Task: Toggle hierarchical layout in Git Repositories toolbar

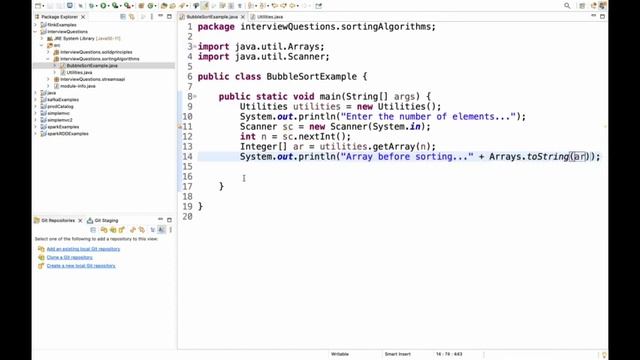Action: tap(153, 230)
